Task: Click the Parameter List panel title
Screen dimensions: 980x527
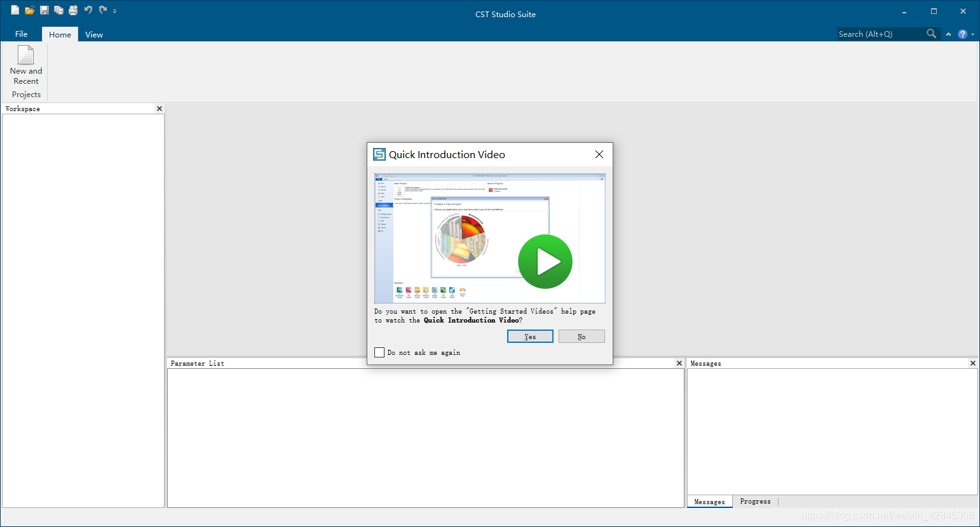Action: [x=197, y=363]
